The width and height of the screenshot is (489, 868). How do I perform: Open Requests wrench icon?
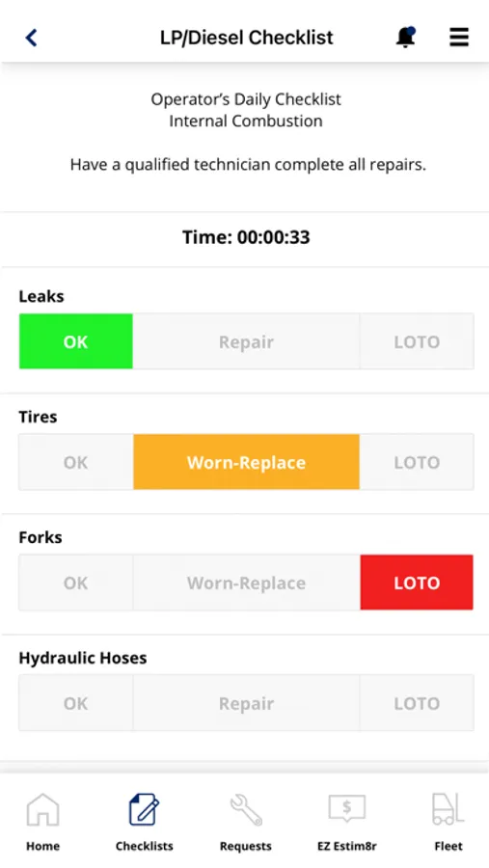tap(246, 810)
